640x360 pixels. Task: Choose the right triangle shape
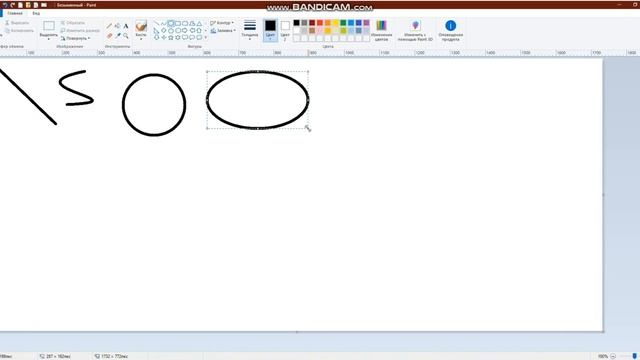click(x=156, y=31)
